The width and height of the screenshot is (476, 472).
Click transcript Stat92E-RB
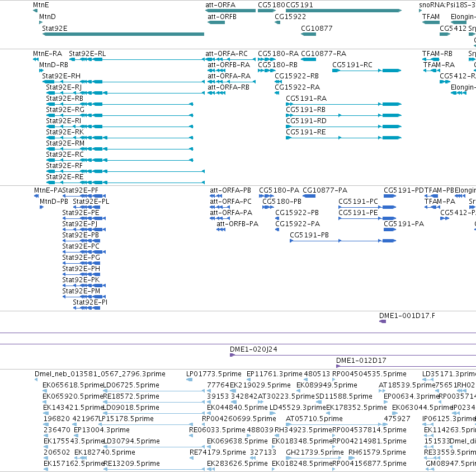[120, 104]
